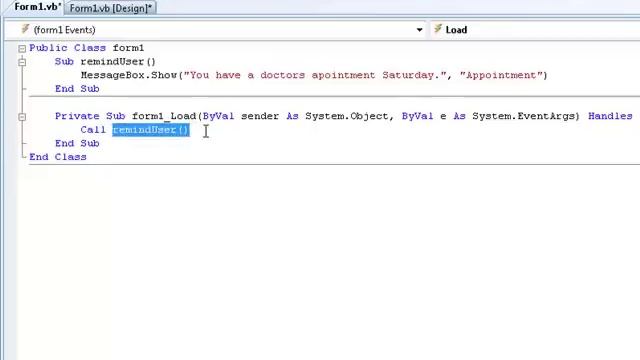Click the System.EventArgs type text

tap(523, 116)
